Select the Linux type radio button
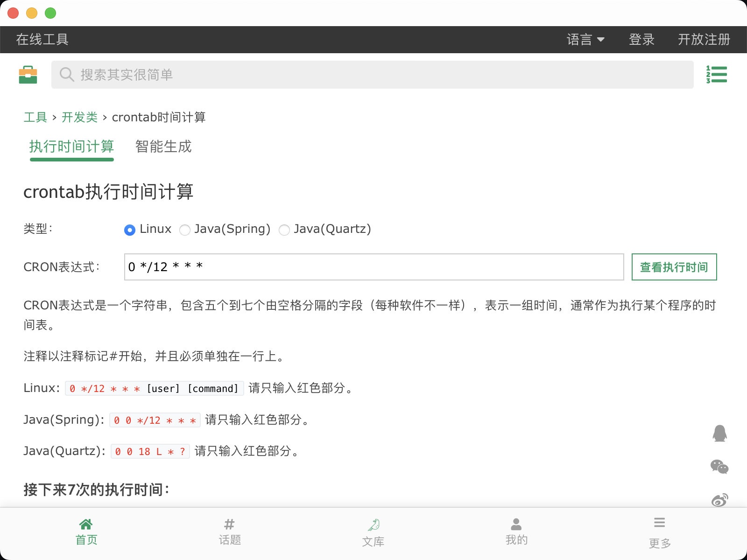The image size is (747, 560). 130,230
